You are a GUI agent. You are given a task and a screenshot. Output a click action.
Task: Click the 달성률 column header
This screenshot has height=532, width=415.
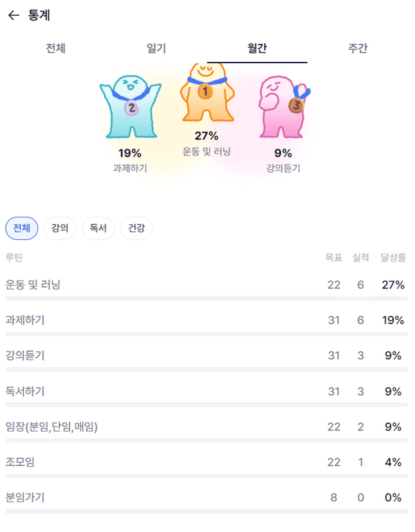(392, 258)
